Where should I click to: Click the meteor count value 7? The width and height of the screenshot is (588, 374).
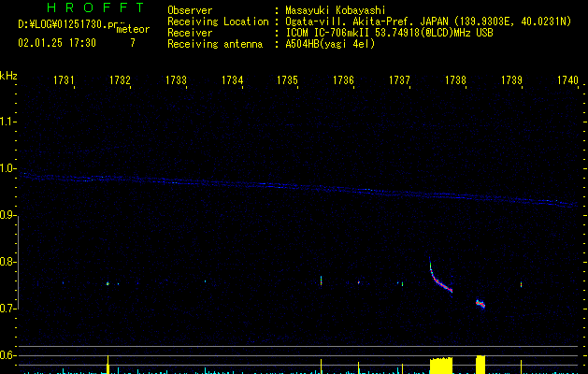(x=133, y=43)
